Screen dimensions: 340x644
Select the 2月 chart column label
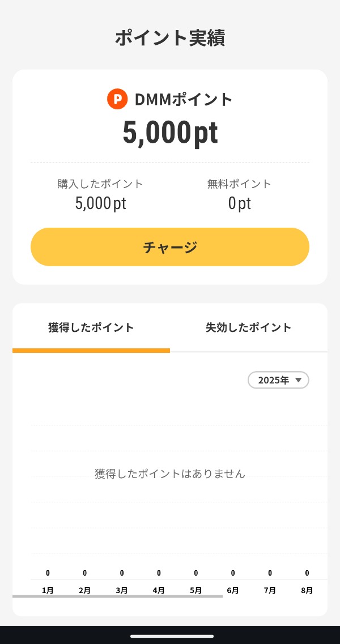84,590
